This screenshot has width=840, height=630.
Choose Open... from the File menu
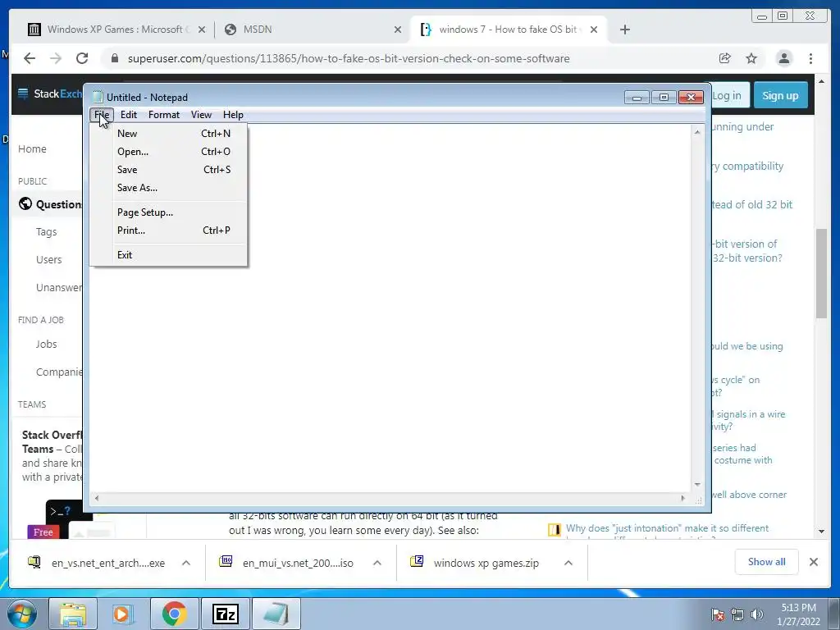point(168,152)
